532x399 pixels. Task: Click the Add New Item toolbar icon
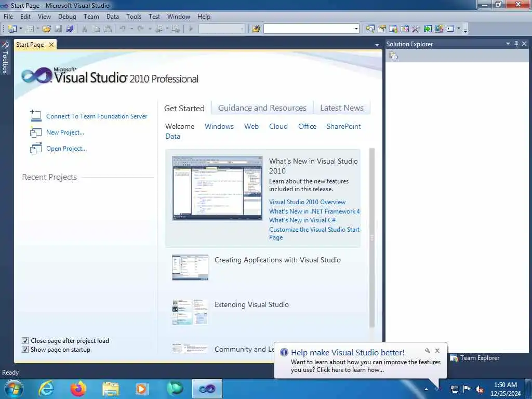[x=30, y=29]
